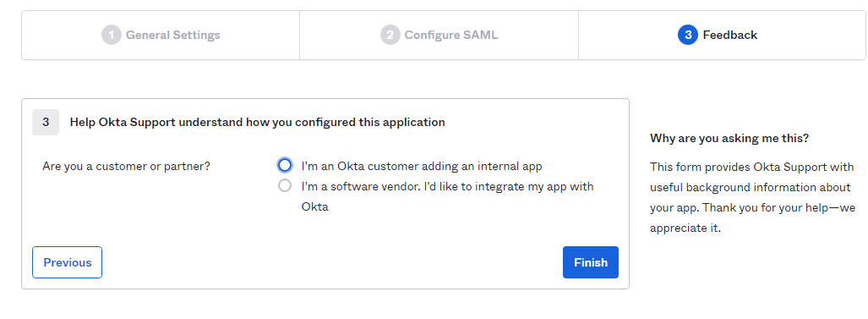Click the step 1 circle icon

coord(112,35)
